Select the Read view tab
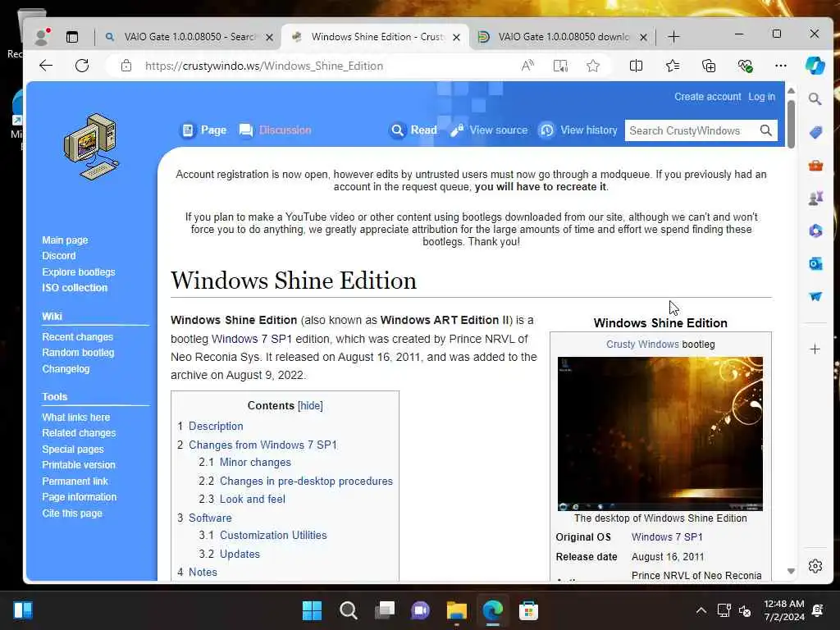The width and height of the screenshot is (840, 630). point(413,130)
